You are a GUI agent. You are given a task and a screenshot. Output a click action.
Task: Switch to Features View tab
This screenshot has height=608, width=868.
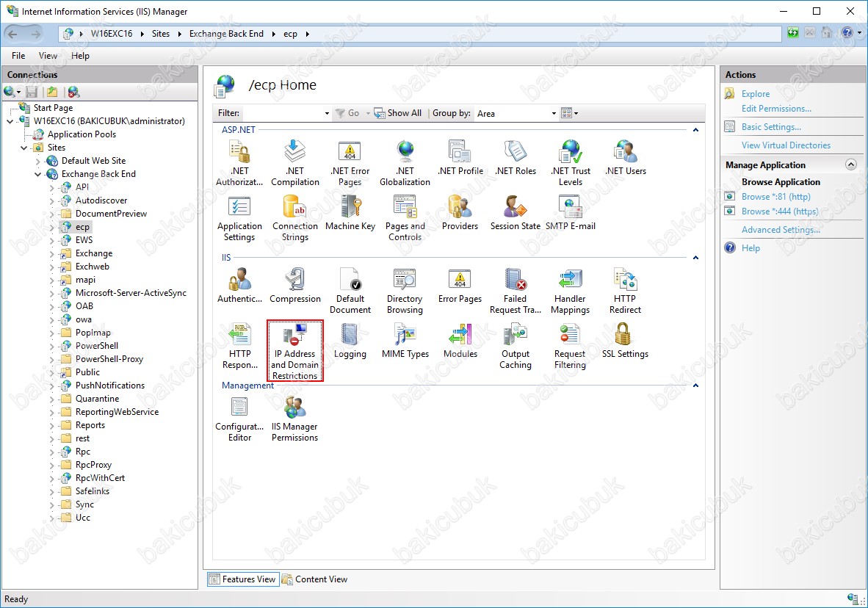tap(243, 579)
